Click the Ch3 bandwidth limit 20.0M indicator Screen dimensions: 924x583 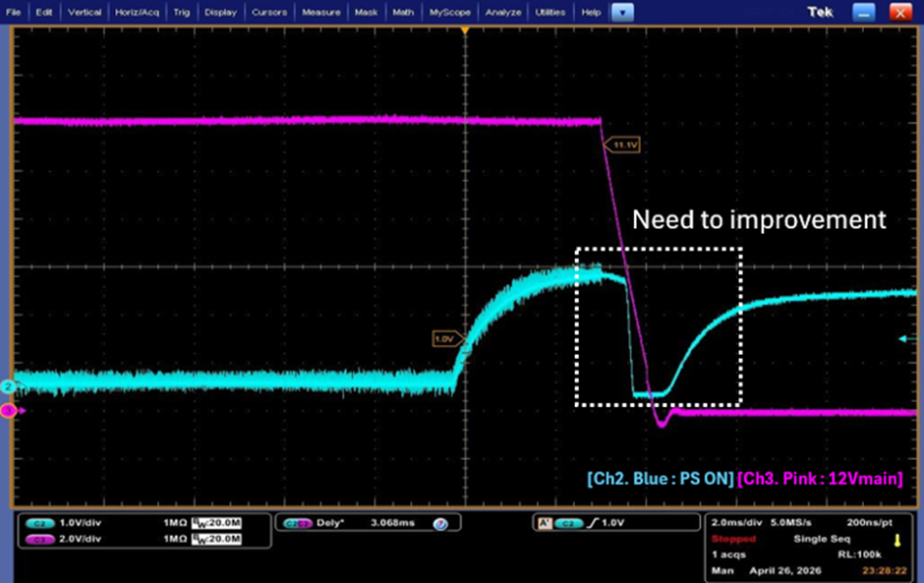217,539
